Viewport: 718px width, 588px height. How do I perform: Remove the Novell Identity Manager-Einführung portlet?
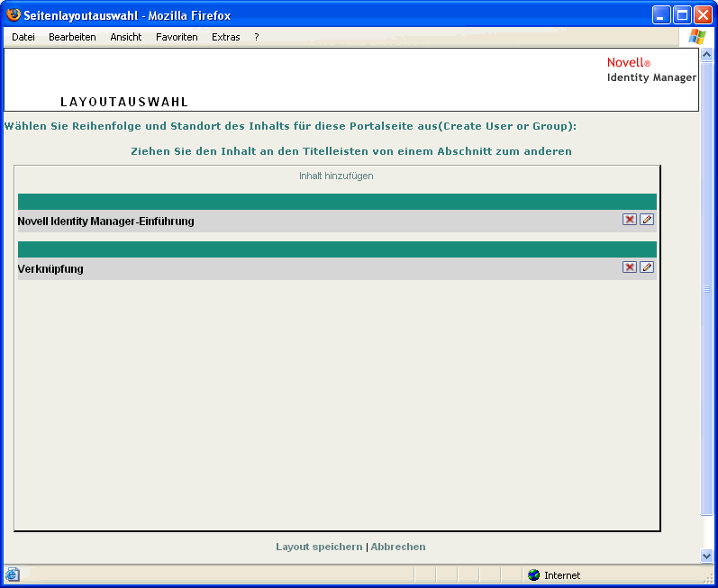pyautogui.click(x=630, y=220)
